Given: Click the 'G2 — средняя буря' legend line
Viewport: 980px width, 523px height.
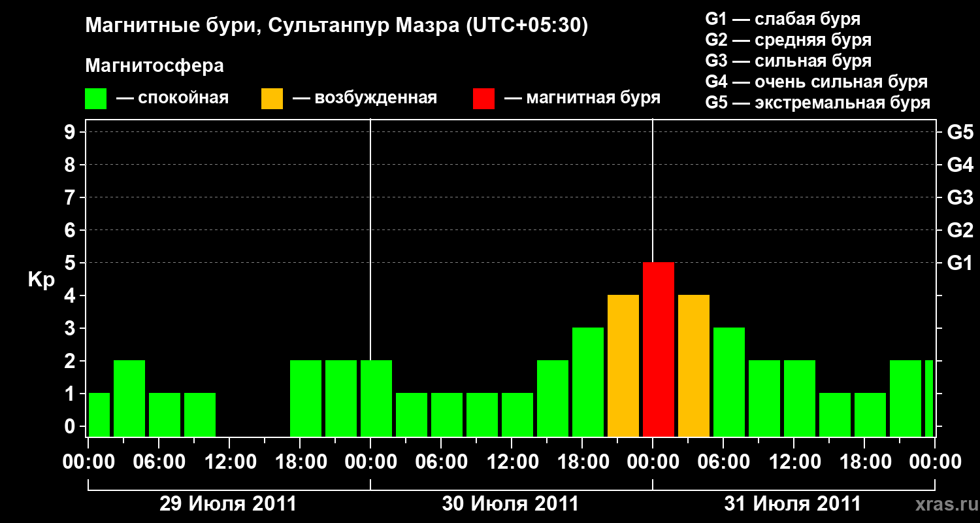Looking at the screenshot, I should point(789,40).
